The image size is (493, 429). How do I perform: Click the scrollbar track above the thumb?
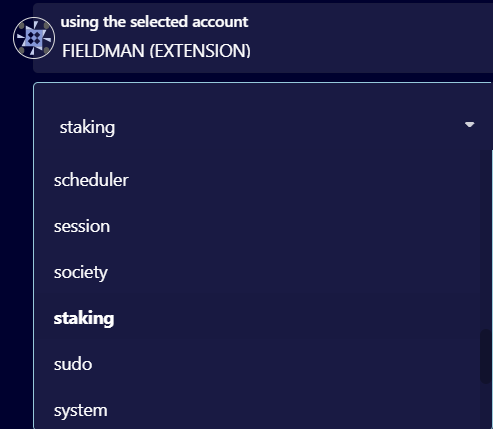pos(485,240)
